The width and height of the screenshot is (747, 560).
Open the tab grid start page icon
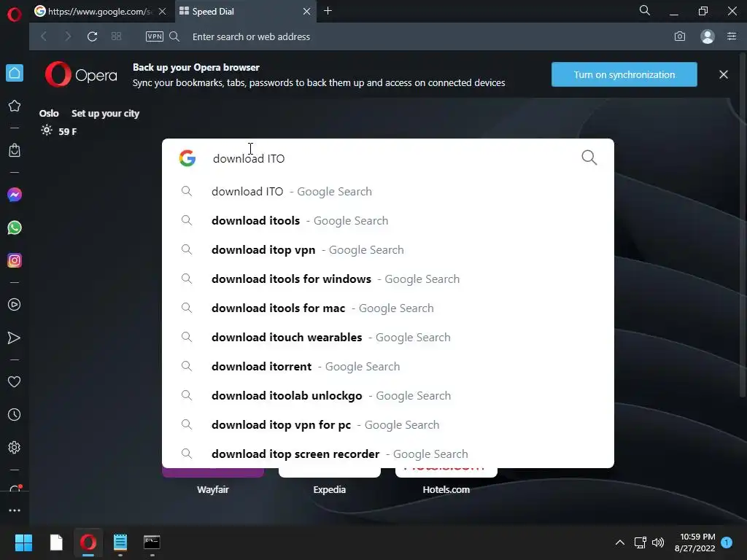(116, 36)
